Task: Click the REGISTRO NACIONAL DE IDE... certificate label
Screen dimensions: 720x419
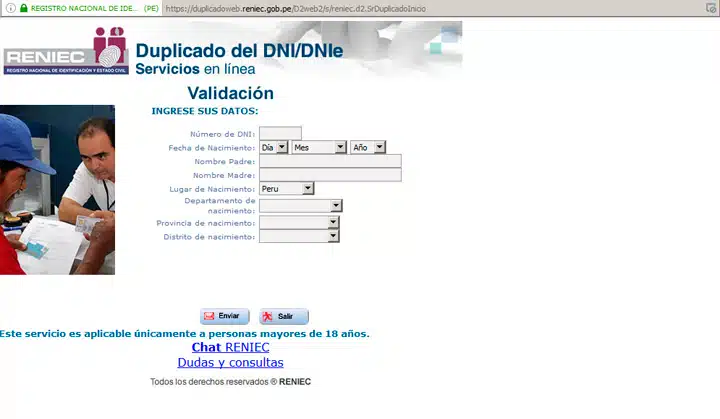Action: pos(84,8)
